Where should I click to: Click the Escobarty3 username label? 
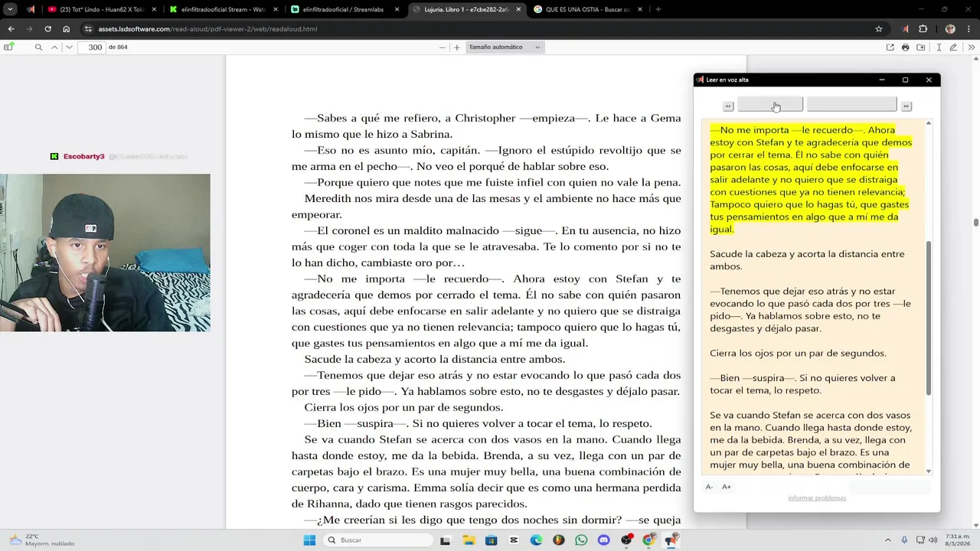point(83,156)
